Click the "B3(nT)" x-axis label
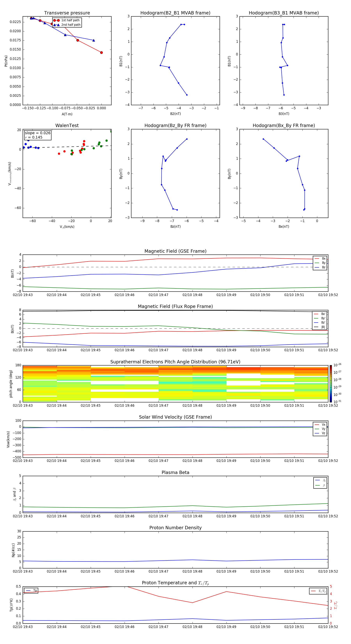 pos(284,114)
